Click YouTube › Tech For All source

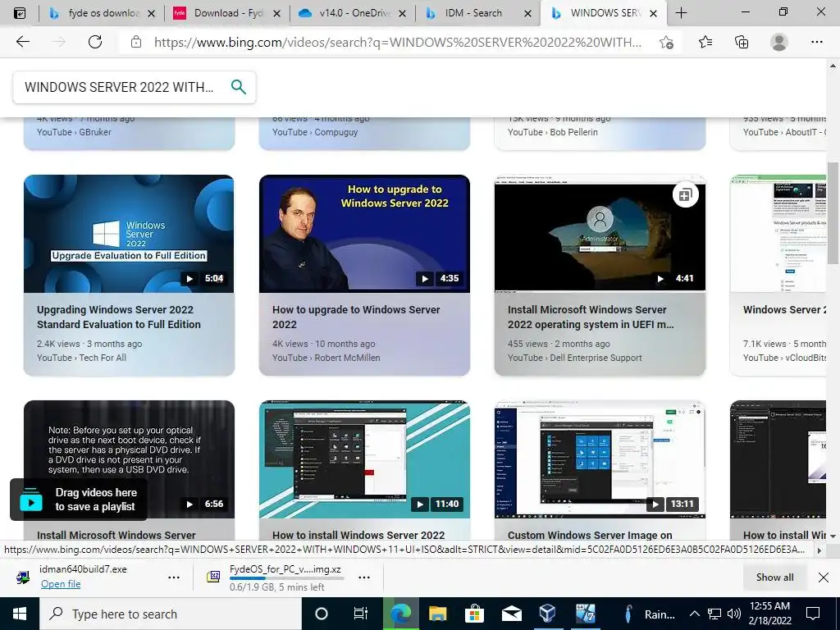tap(81, 358)
